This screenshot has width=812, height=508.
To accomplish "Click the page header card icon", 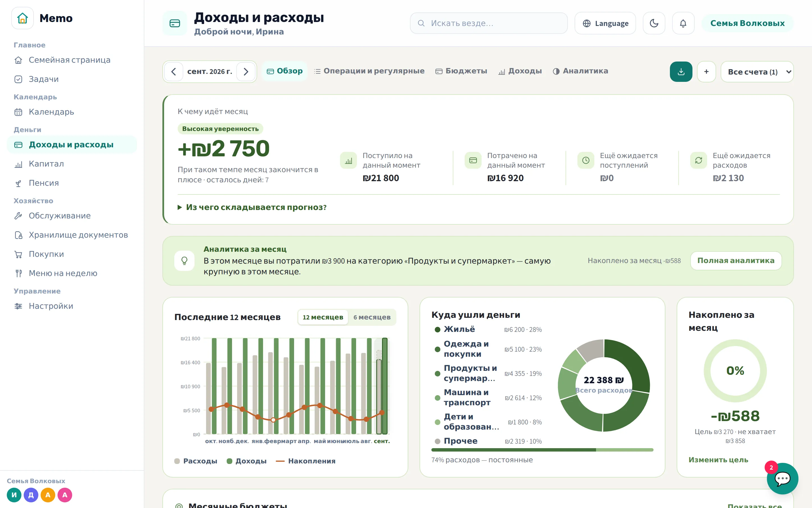I will 175,23.
